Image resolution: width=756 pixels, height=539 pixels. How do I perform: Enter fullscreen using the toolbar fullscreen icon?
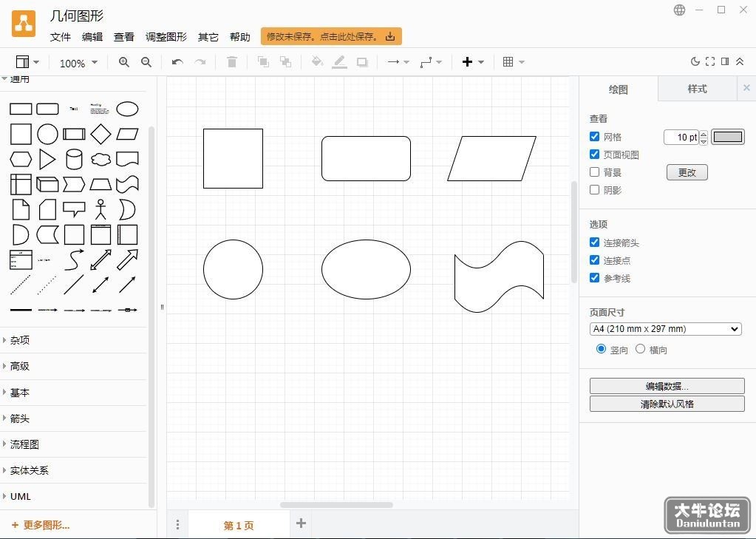709,61
